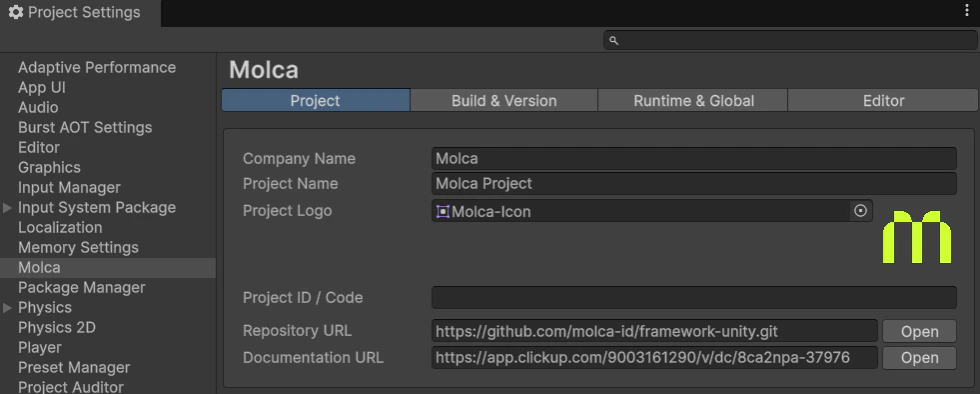The height and width of the screenshot is (394, 980).
Task: Click the Company Name label
Action: (x=299, y=159)
